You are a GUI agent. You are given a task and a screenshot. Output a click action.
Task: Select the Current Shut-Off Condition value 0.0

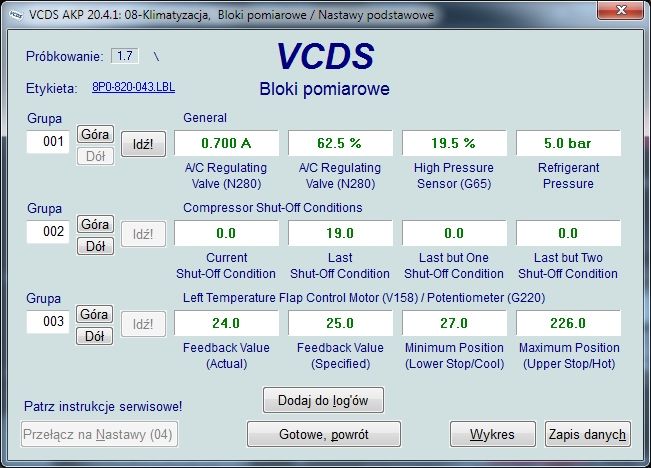click(226, 233)
